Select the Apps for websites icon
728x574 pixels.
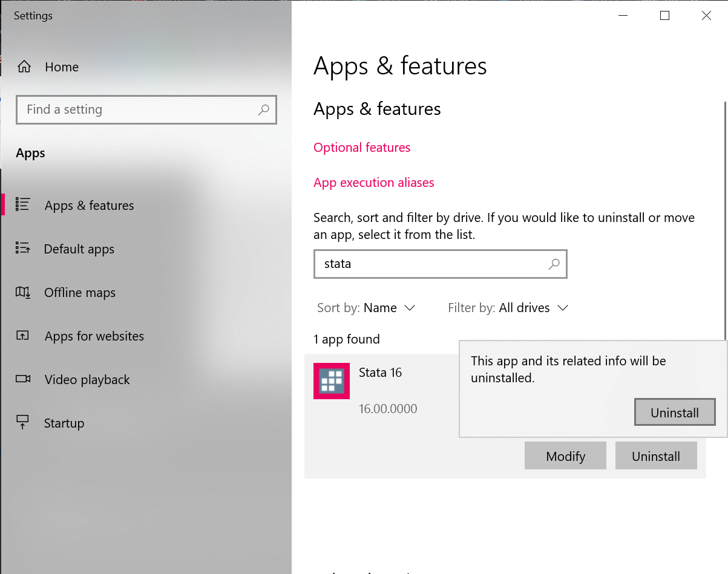[x=22, y=336]
